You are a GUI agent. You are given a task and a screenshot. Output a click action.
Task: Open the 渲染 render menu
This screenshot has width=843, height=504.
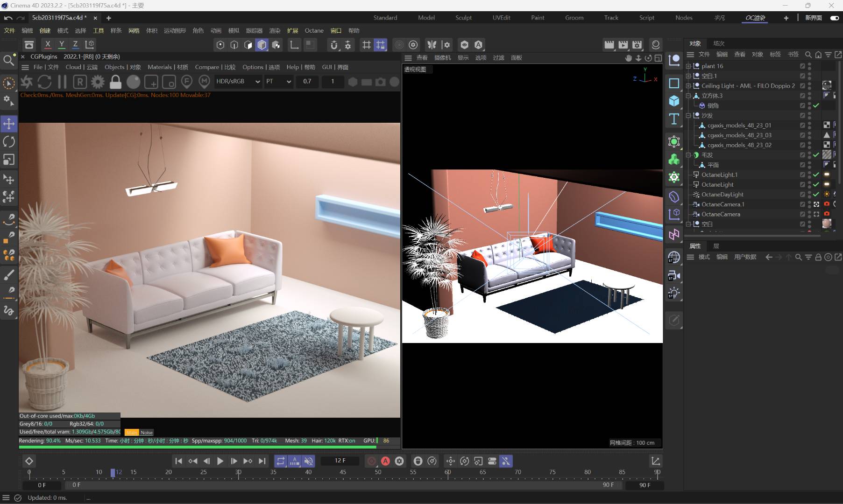275,30
